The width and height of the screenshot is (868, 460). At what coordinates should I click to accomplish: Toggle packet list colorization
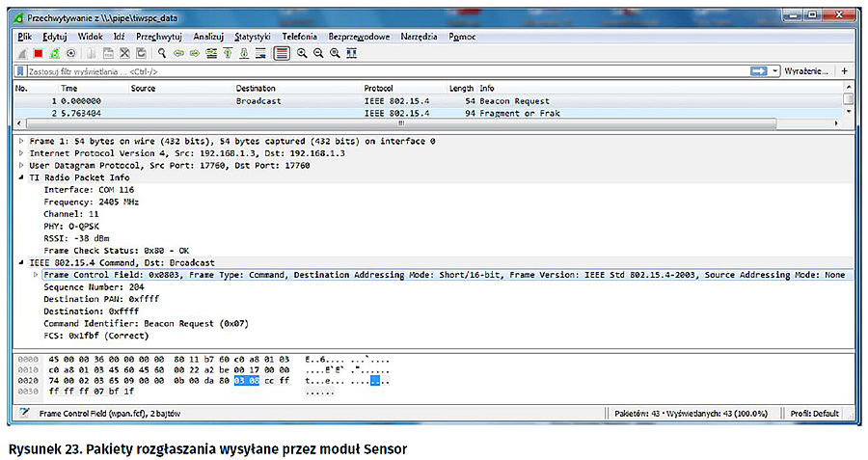coord(281,53)
